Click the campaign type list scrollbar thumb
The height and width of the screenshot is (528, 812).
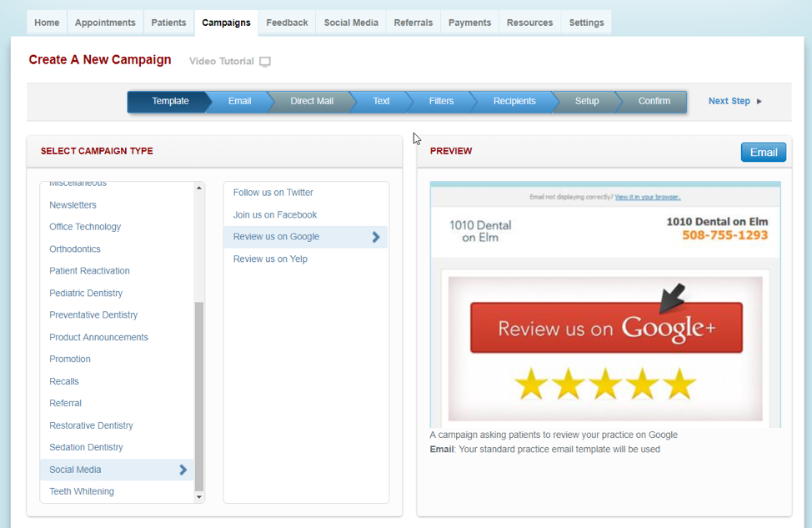point(199,396)
